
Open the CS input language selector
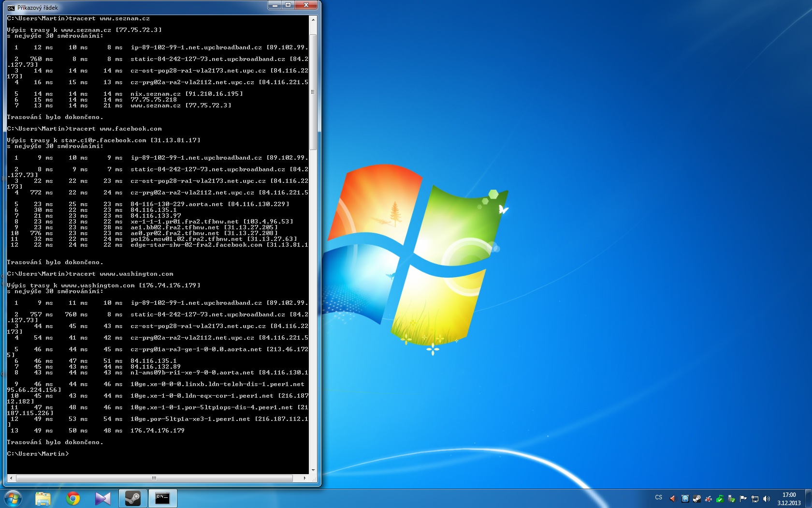click(x=658, y=498)
